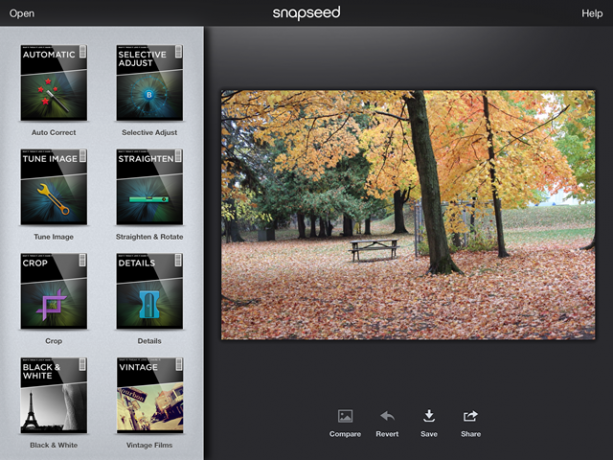Open the Vintage films filter tile
The image size is (613, 460).
[150, 395]
